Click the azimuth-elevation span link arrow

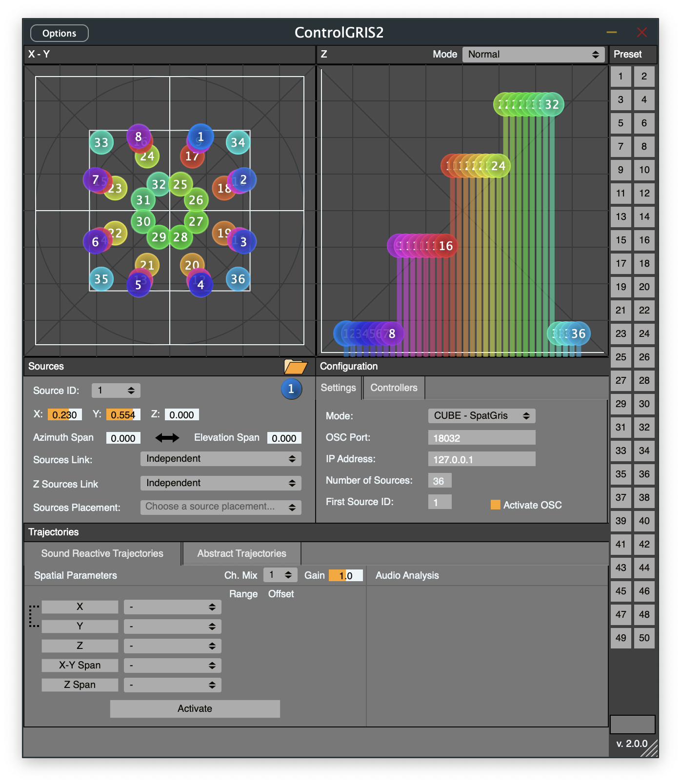tap(167, 438)
